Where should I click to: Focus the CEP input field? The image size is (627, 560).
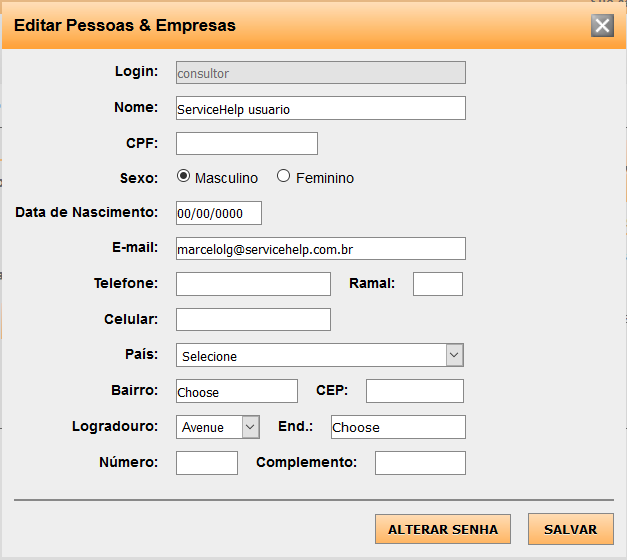pos(414,391)
